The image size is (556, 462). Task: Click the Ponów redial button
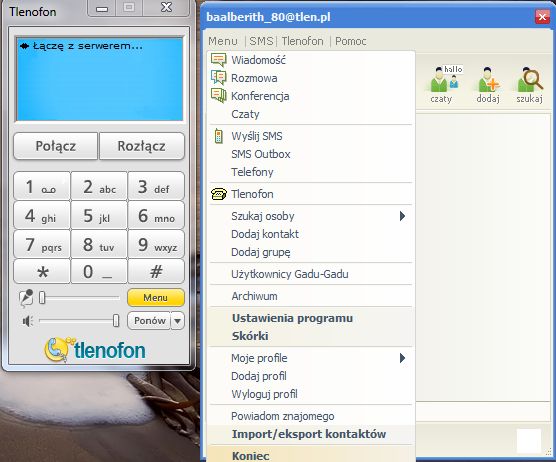click(149, 321)
